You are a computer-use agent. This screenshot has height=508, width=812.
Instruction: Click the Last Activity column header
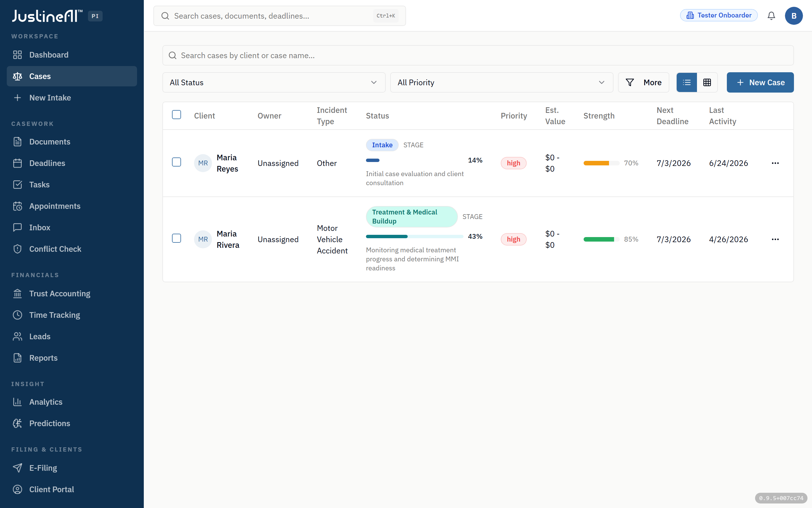[x=722, y=116]
